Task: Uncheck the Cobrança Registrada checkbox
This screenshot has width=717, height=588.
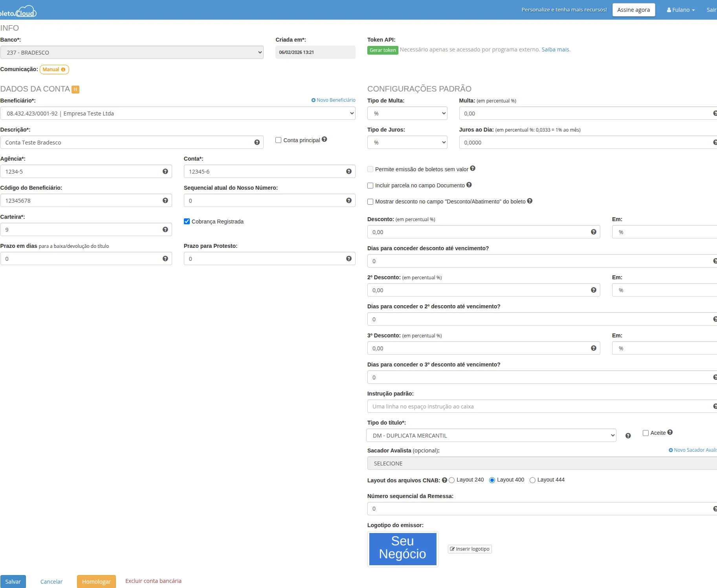Action: pos(187,222)
